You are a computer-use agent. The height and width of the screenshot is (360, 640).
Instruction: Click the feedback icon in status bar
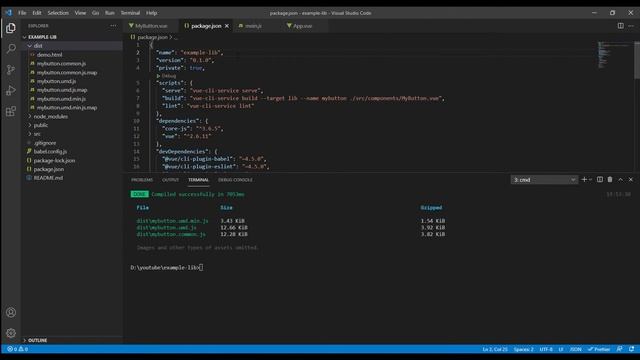click(x=620, y=349)
